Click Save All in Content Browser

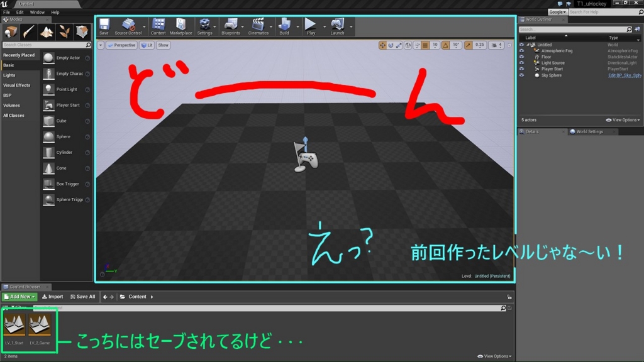[83, 297]
